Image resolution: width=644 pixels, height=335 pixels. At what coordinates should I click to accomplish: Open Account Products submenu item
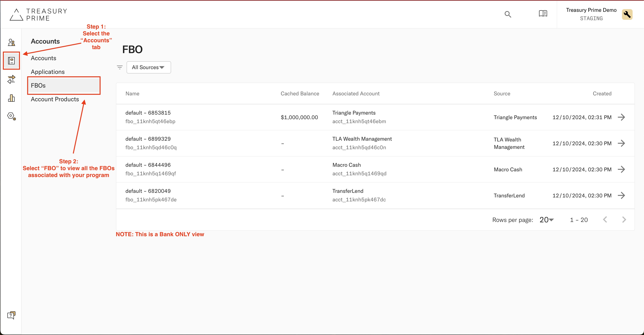(x=55, y=99)
